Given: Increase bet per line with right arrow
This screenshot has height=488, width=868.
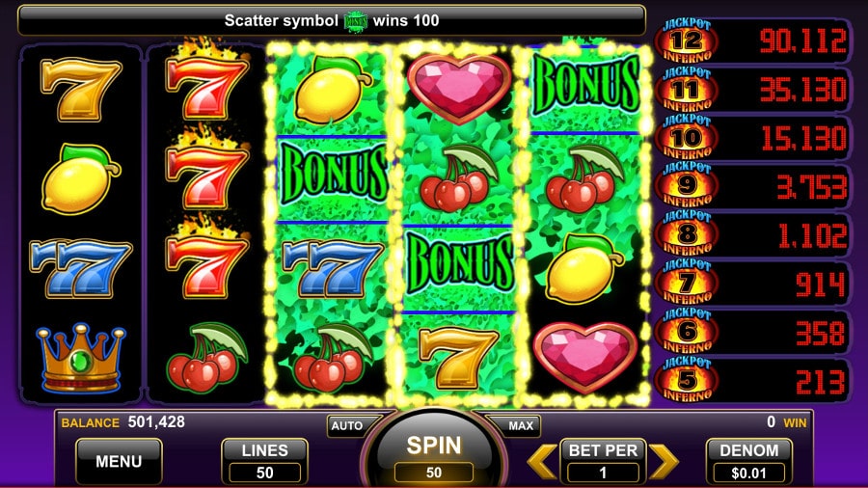Looking at the screenshot, I should [x=664, y=460].
